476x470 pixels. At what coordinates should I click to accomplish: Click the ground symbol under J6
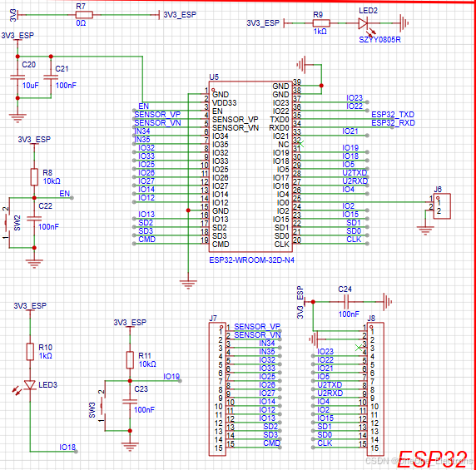(425, 230)
